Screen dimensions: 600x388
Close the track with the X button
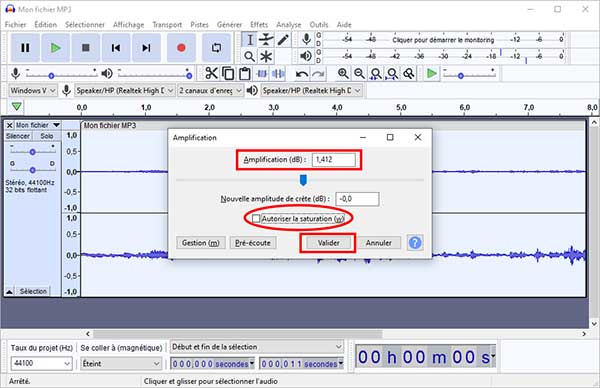click(x=10, y=125)
